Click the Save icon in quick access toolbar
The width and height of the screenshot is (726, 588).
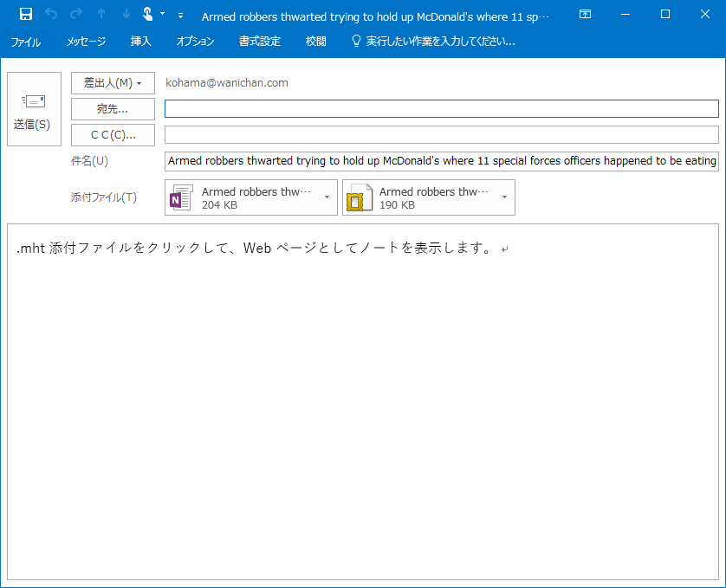(x=26, y=15)
